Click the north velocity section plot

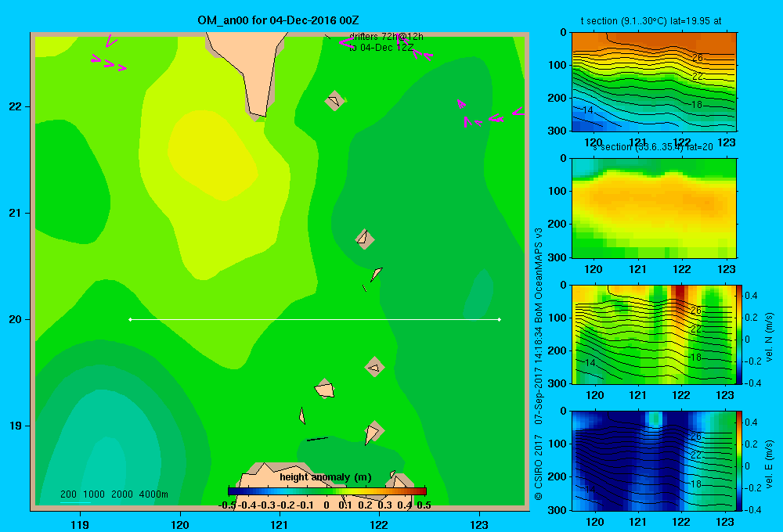pyautogui.click(x=653, y=334)
